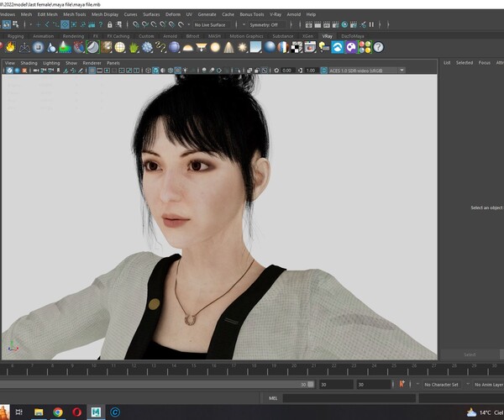504x420 pixels.
Task: Switch to the Arnold shelf tab
Action: click(170, 36)
